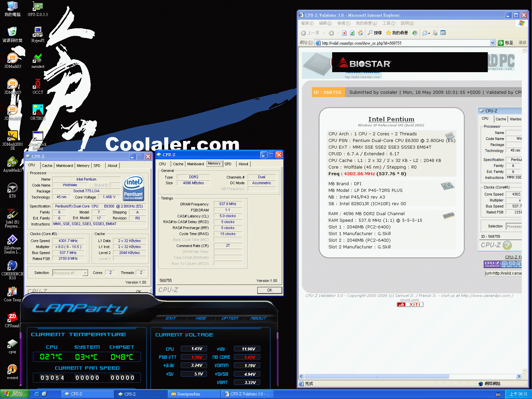Click the Go button next to address bar
Screen dimensions: 532x399
(505, 43)
